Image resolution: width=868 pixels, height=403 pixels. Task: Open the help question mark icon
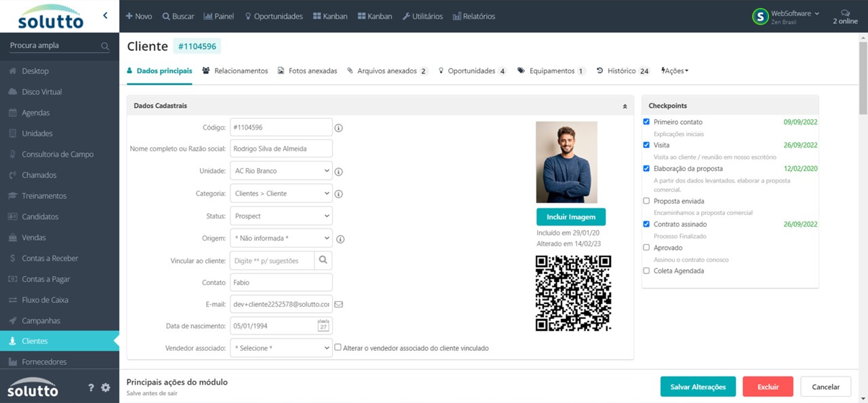pos(91,388)
